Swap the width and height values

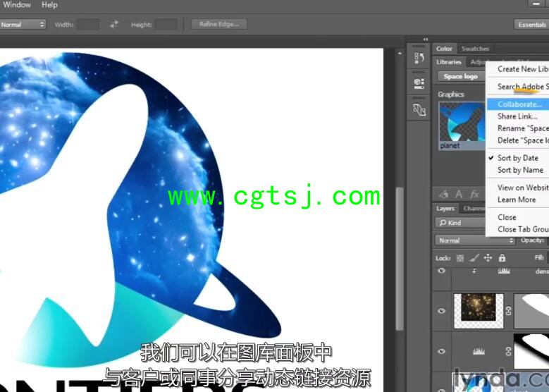(114, 24)
